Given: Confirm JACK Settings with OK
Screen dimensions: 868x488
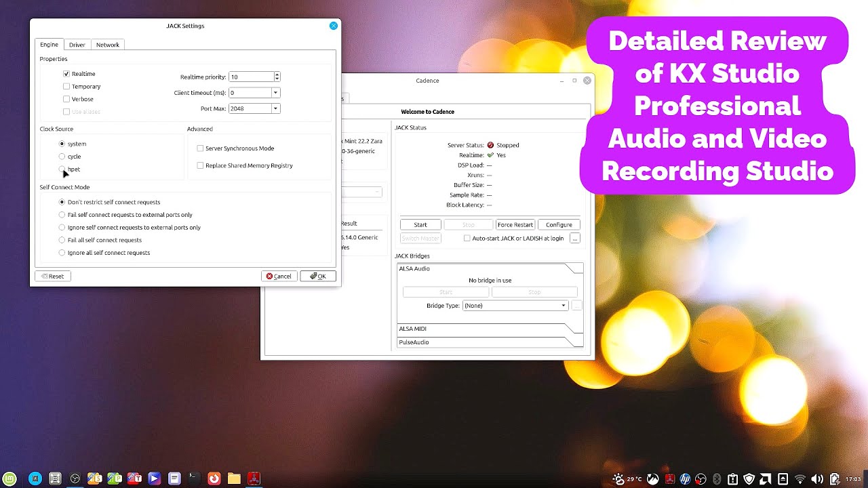Looking at the screenshot, I should tap(318, 276).
